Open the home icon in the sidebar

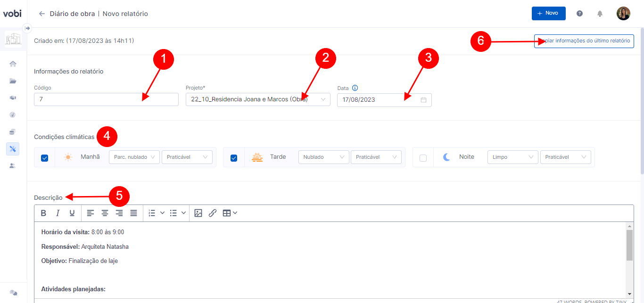click(13, 64)
